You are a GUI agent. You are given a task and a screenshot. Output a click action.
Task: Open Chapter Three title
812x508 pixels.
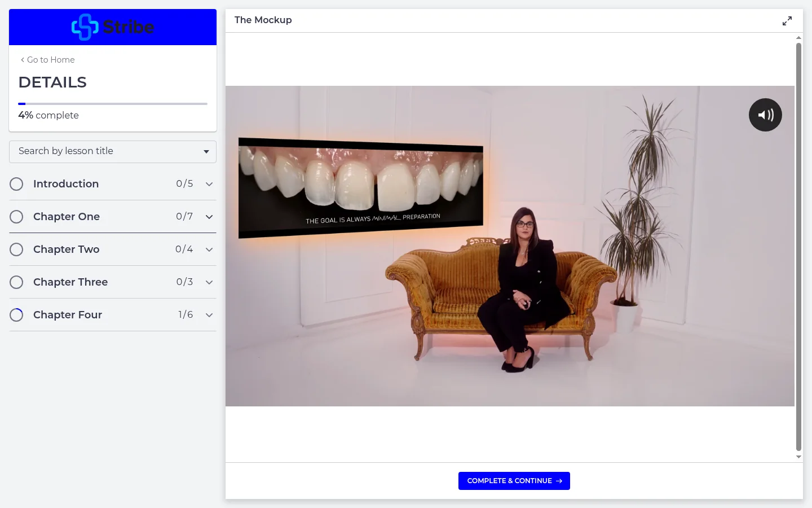pyautogui.click(x=70, y=282)
